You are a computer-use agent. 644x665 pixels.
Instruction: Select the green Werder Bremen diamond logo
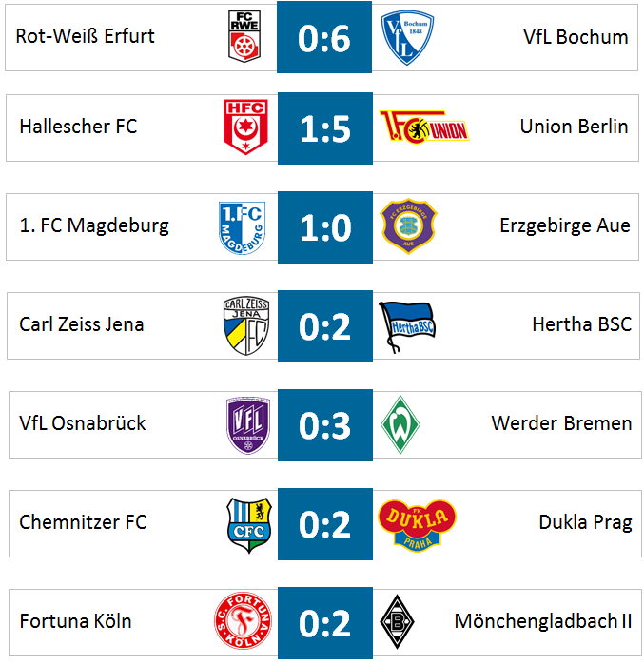click(x=400, y=424)
